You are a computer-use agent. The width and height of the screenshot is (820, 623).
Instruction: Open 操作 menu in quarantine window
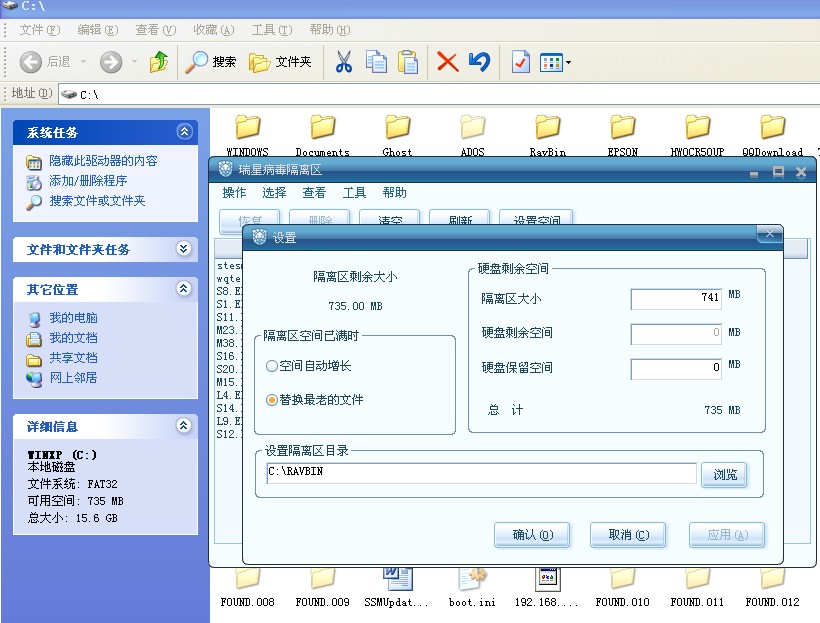234,192
